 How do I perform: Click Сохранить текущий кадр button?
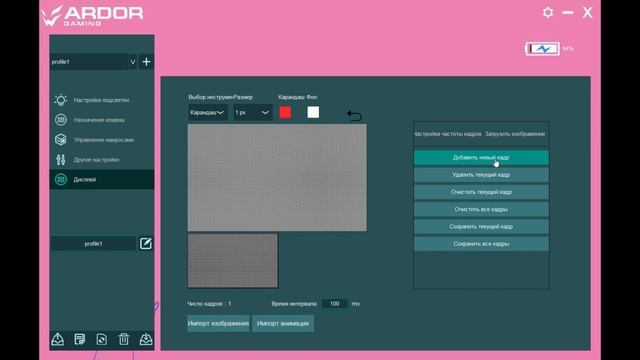click(481, 227)
